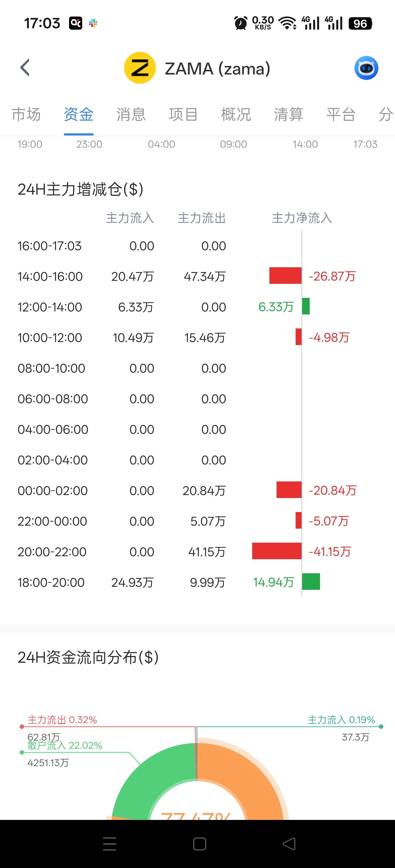
Task: Tap the alarm clock status icon
Action: click(241, 23)
